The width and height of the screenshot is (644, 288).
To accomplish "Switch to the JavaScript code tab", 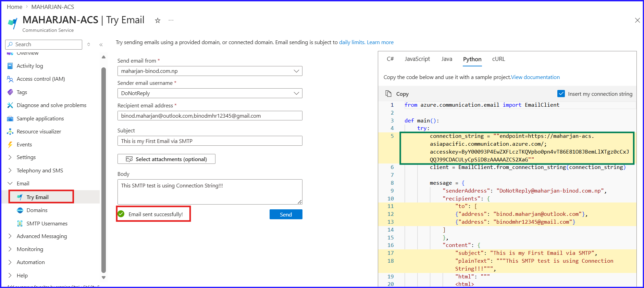I will (x=417, y=59).
